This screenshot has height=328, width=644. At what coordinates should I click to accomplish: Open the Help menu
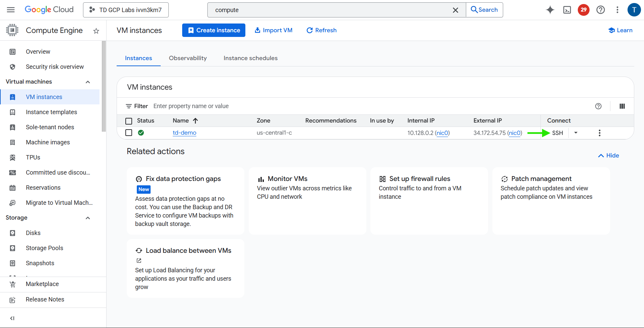tap(600, 10)
